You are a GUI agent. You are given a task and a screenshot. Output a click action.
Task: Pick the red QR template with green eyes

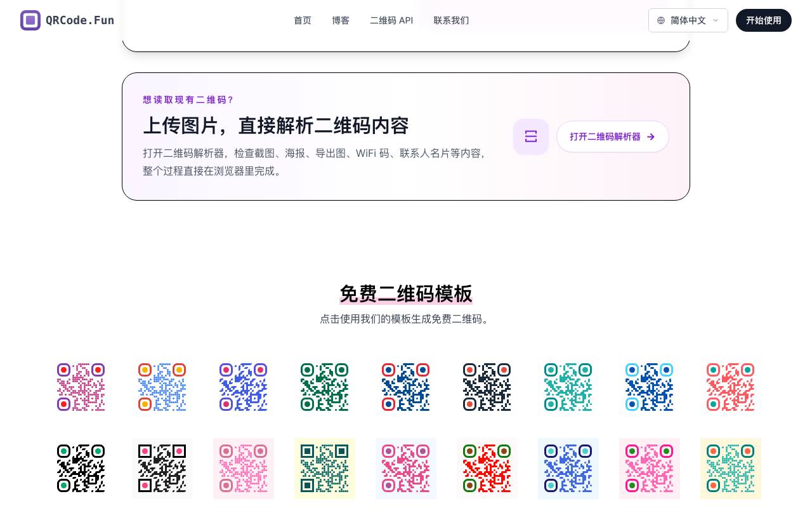point(487,469)
